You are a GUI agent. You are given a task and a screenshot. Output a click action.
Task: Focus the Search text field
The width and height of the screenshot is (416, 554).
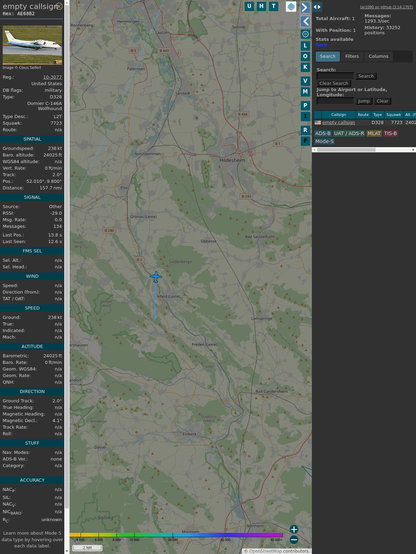pyautogui.click(x=335, y=76)
